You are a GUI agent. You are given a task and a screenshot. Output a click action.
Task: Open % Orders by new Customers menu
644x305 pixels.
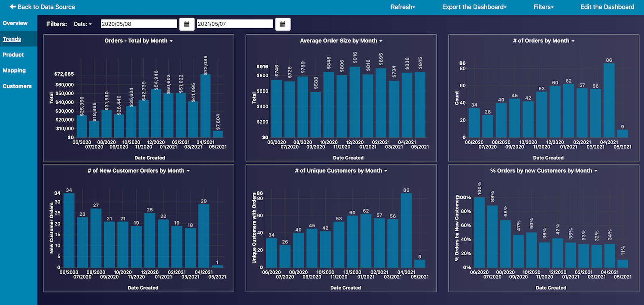(544, 171)
